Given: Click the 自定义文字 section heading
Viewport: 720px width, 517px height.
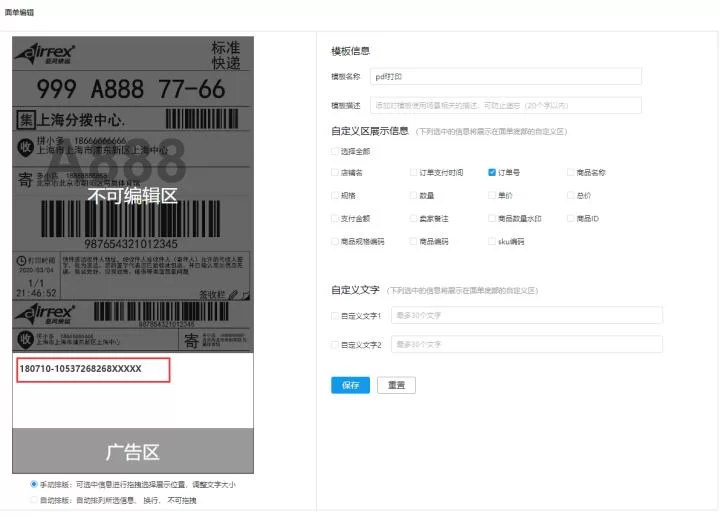Looking at the screenshot, I should (x=355, y=290).
